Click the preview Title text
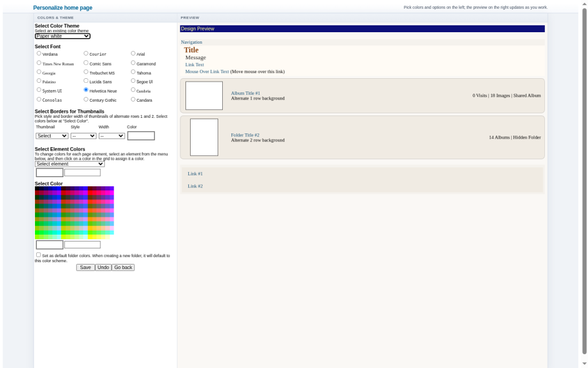588x368 pixels. [x=191, y=50]
